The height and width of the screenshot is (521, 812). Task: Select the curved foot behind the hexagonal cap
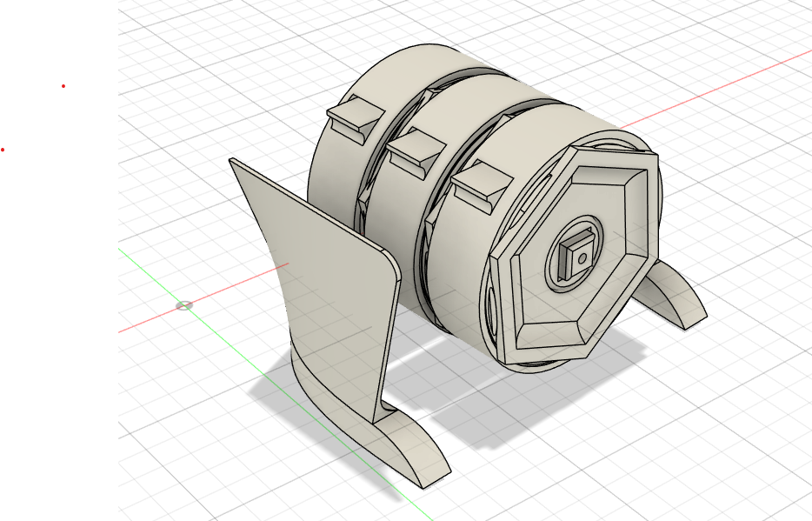coord(669,294)
